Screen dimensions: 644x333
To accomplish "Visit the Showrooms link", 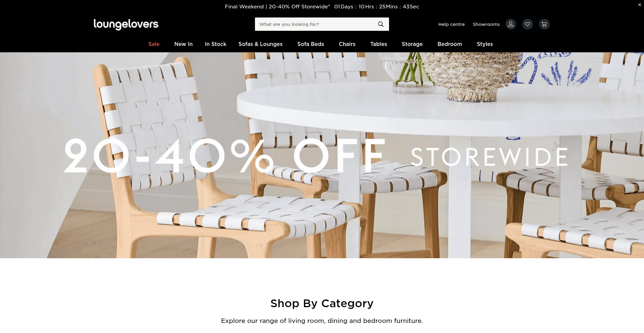I will 486,24.
